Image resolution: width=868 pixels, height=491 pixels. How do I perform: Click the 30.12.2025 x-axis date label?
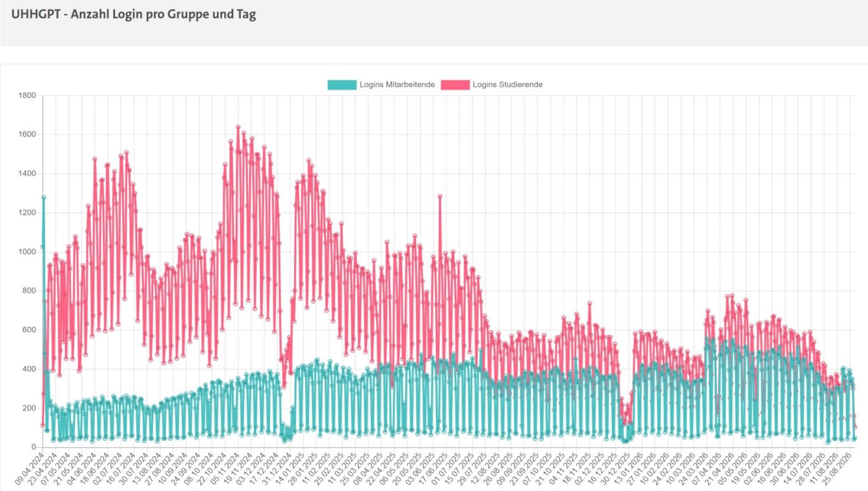pos(614,469)
